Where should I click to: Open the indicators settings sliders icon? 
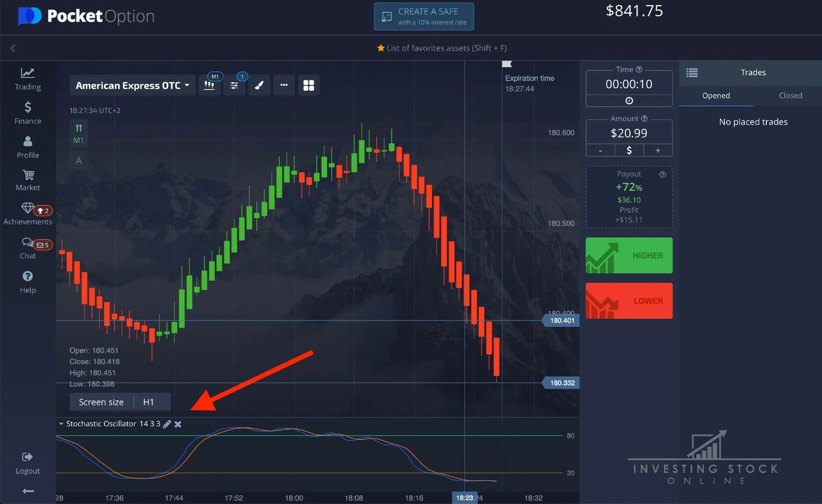point(234,85)
